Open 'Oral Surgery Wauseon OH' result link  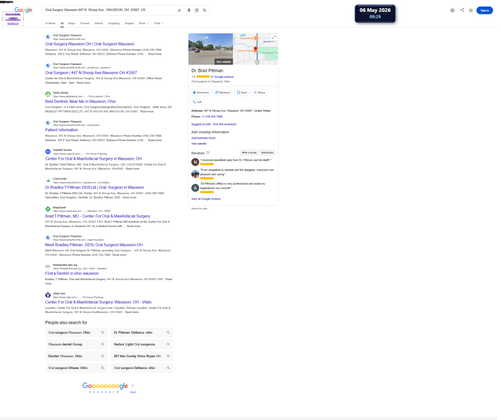click(x=90, y=44)
